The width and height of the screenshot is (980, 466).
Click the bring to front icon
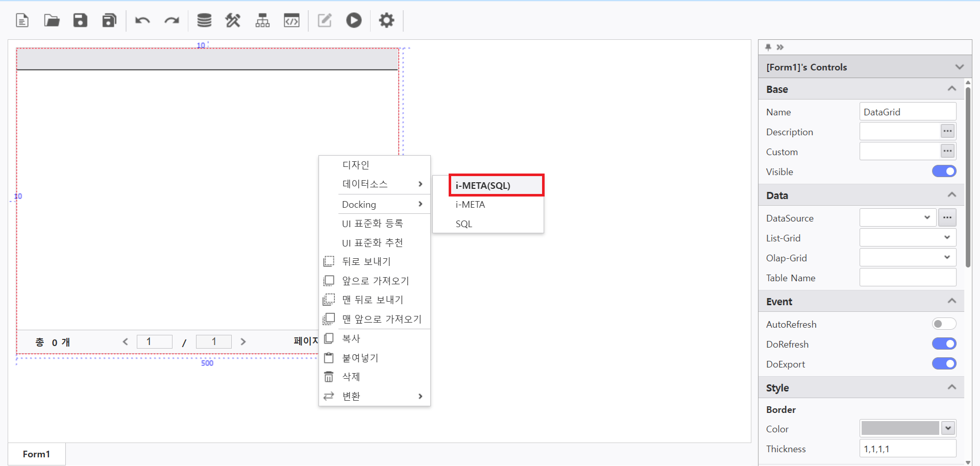[x=329, y=319]
